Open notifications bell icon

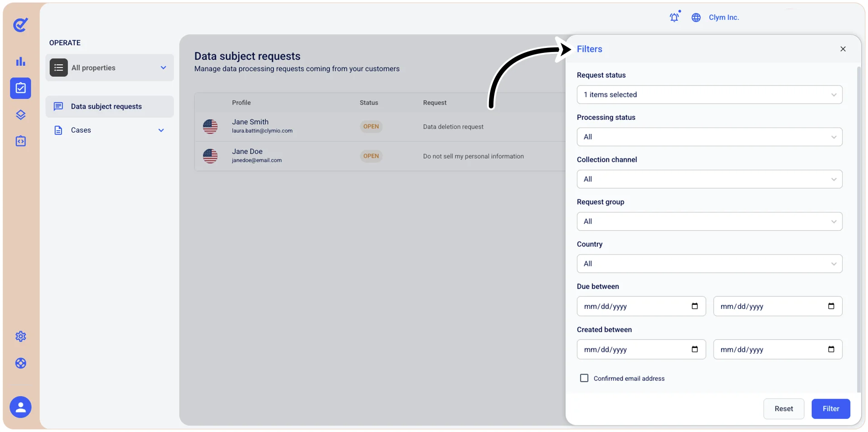click(674, 17)
